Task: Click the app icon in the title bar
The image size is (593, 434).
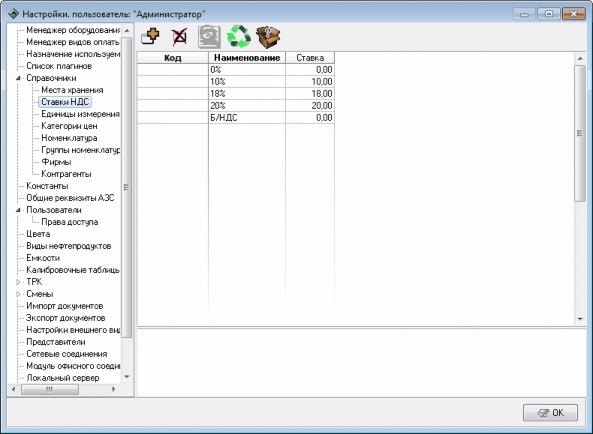Action: (14, 14)
